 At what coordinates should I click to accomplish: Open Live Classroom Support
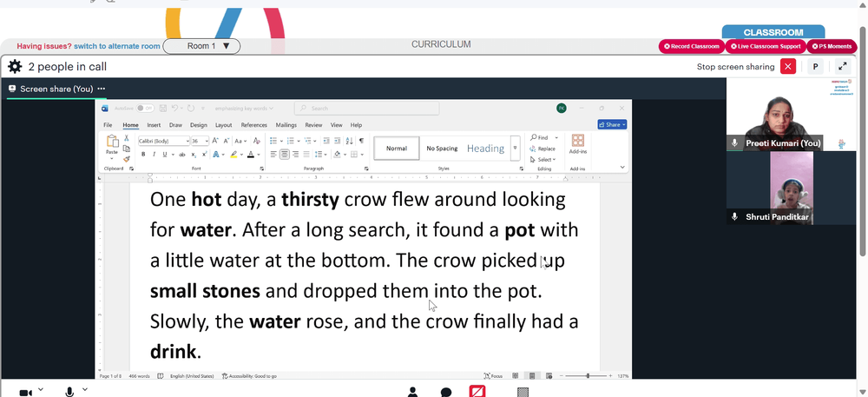click(766, 47)
